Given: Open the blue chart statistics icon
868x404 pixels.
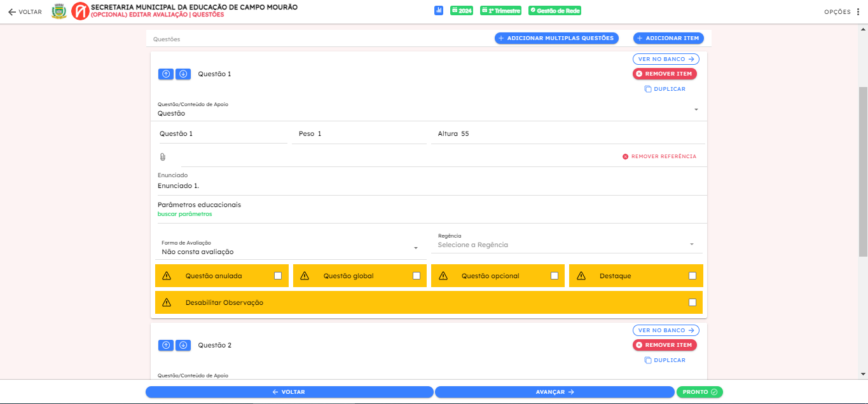Looking at the screenshot, I should coord(439,11).
